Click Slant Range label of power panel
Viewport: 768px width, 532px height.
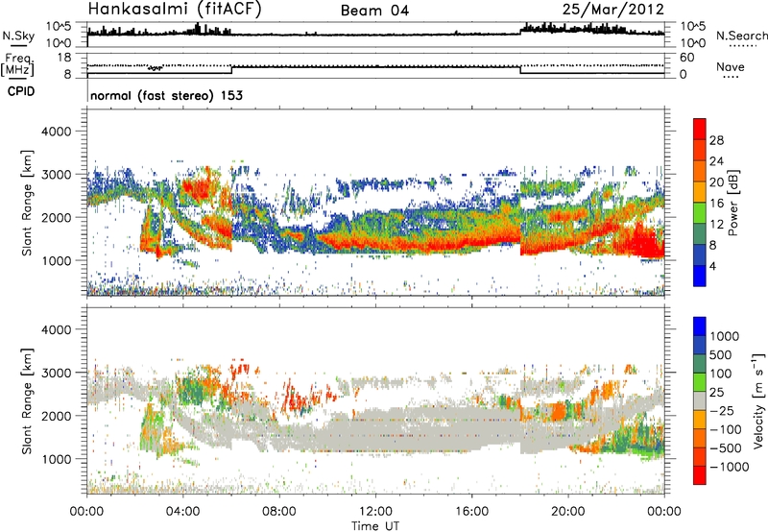(x=27, y=203)
